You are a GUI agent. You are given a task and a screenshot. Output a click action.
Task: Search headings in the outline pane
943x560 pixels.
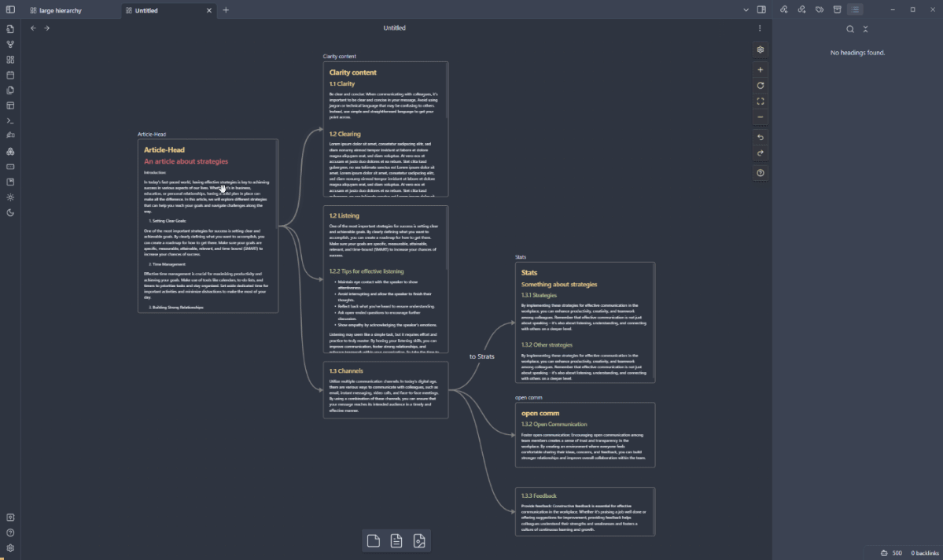pyautogui.click(x=849, y=29)
